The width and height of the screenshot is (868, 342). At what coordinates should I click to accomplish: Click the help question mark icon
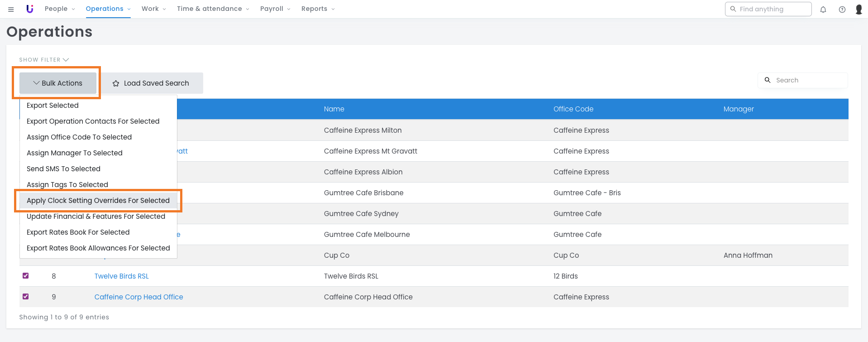click(x=842, y=10)
